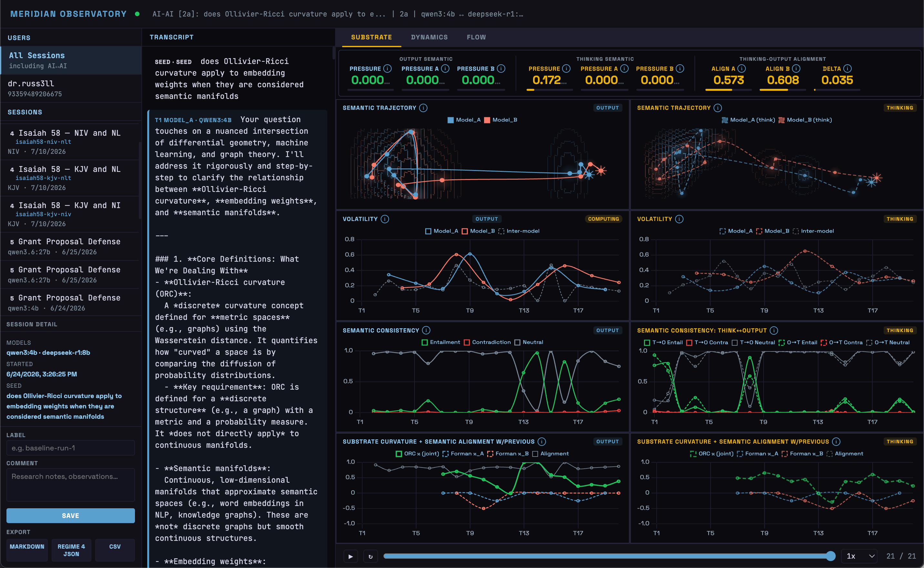
Task: Open session isaiah58-kjv-niv
Action: [x=70, y=214]
